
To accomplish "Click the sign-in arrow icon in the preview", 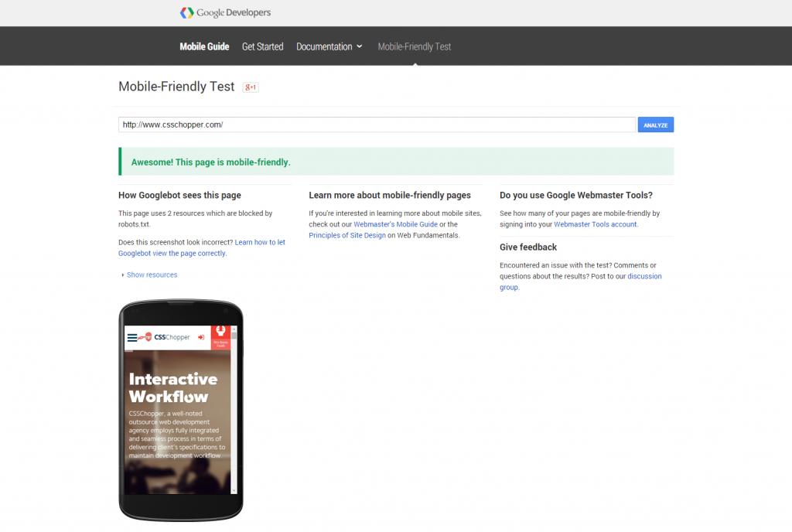I will pyautogui.click(x=201, y=337).
